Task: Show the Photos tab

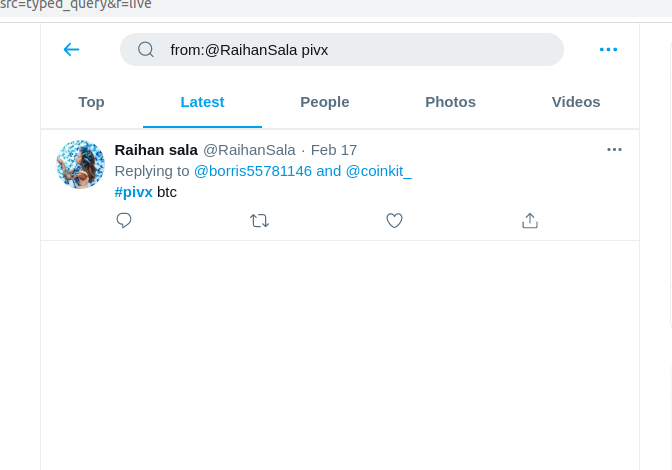Action: 450,102
